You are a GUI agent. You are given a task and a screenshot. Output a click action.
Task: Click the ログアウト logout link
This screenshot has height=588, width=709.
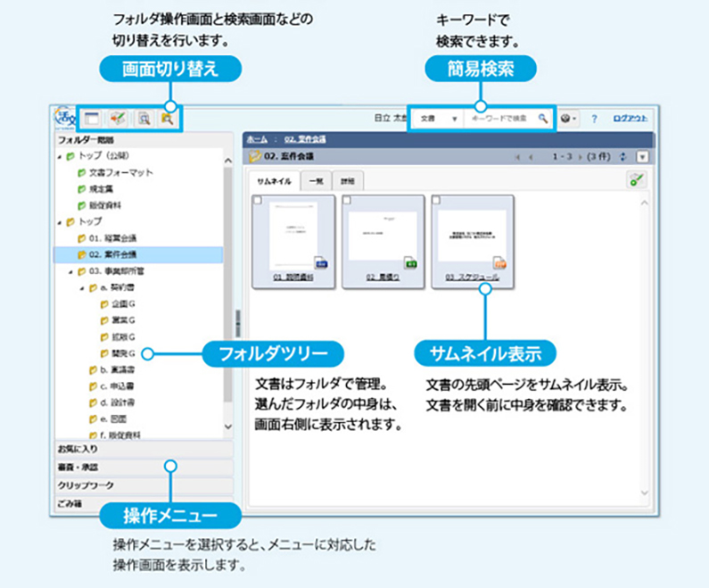631,118
